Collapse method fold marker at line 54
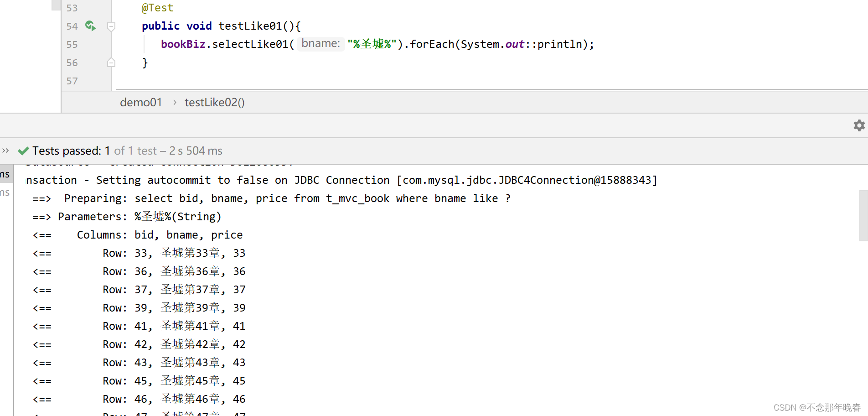 pyautogui.click(x=111, y=26)
